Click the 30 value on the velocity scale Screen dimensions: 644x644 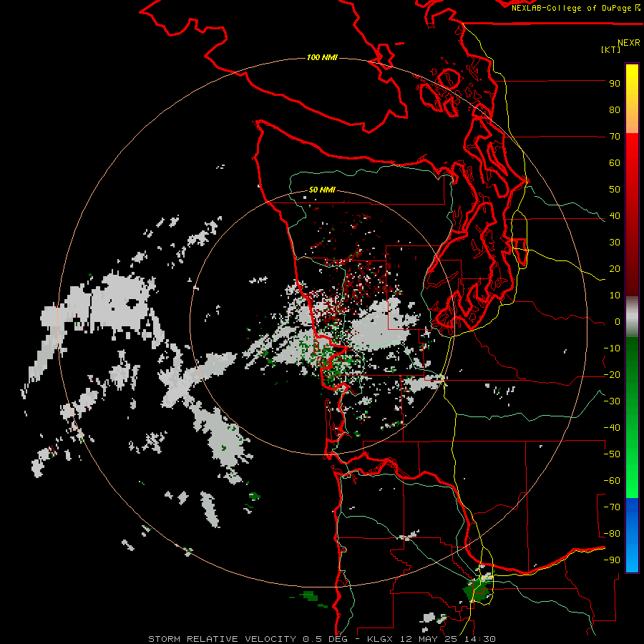[615, 243]
